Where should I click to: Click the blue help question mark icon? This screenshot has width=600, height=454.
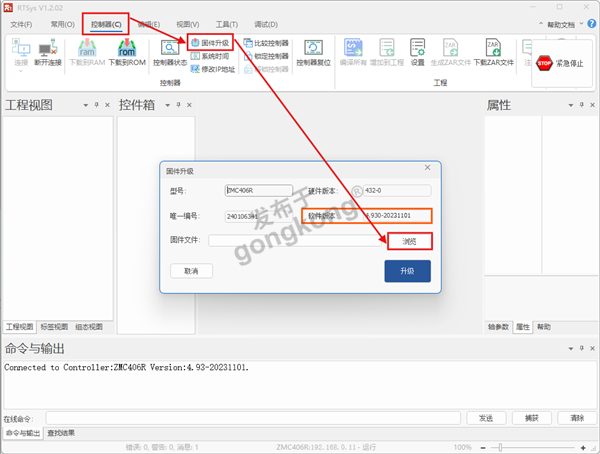coord(591,24)
